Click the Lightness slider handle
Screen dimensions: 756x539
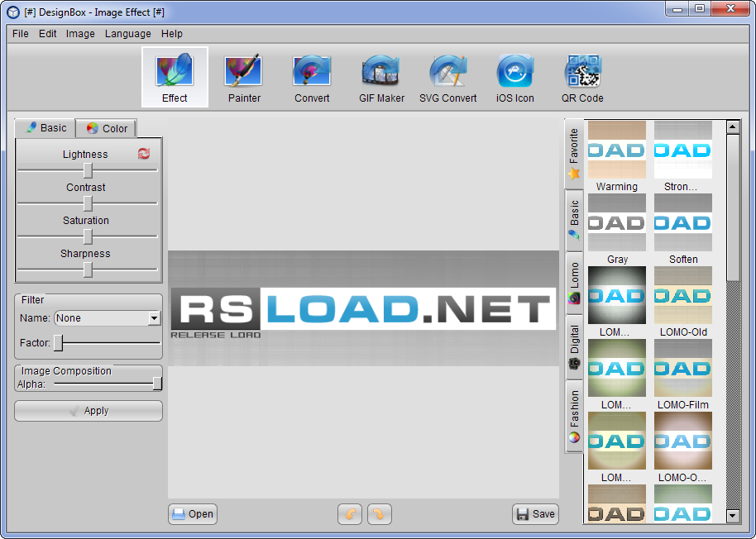pyautogui.click(x=88, y=170)
